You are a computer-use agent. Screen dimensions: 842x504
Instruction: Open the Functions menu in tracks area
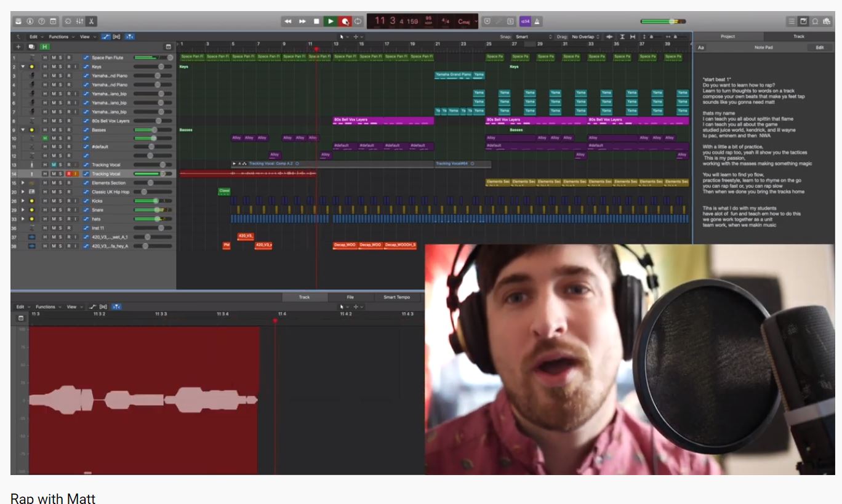click(x=60, y=37)
